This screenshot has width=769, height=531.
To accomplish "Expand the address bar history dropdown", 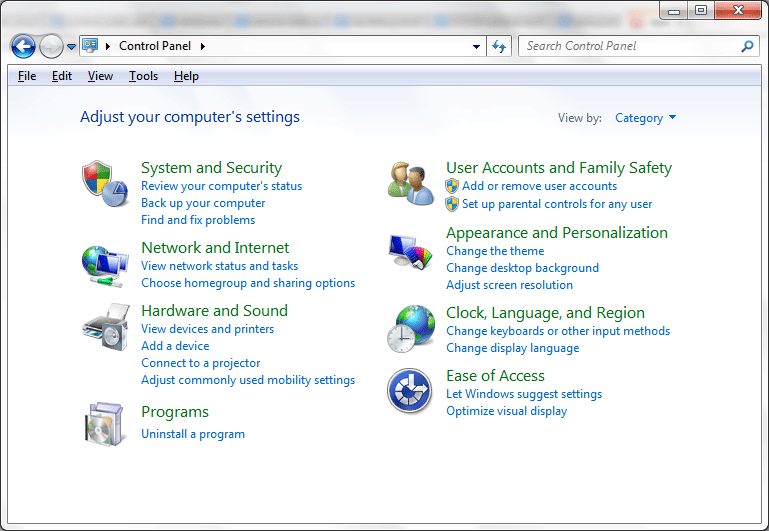I will [x=476, y=47].
